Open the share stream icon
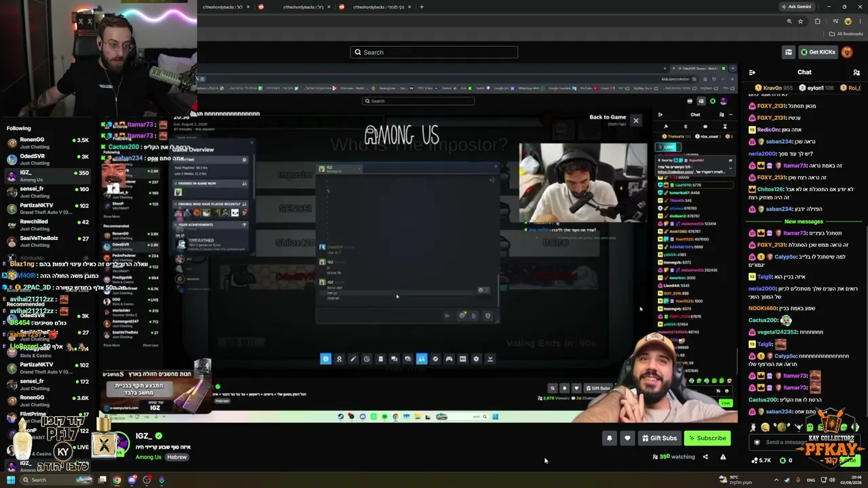Screen dimensions: 868x488 click(x=705, y=457)
